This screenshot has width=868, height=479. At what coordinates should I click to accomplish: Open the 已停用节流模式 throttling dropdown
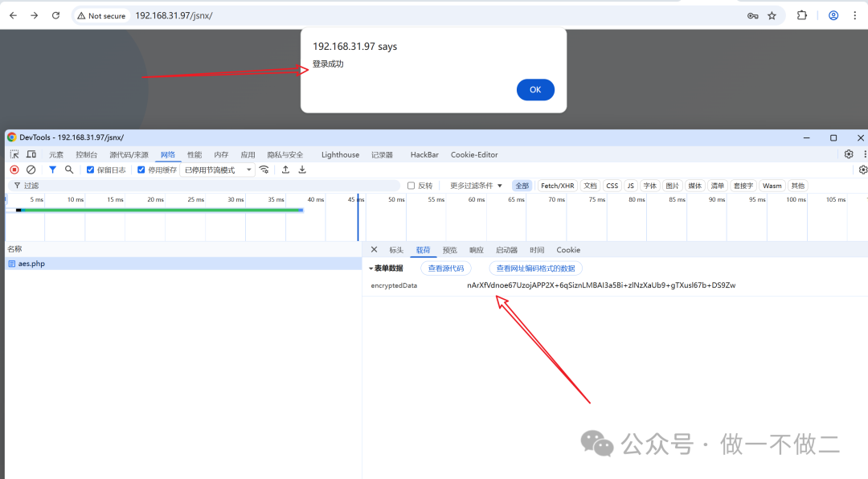click(x=218, y=170)
